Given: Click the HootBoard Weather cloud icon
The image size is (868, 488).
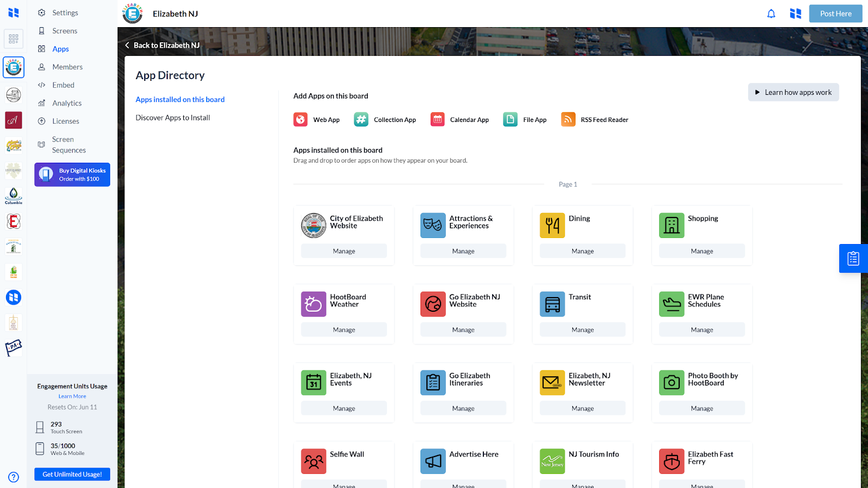Looking at the screenshot, I should click(x=314, y=304).
